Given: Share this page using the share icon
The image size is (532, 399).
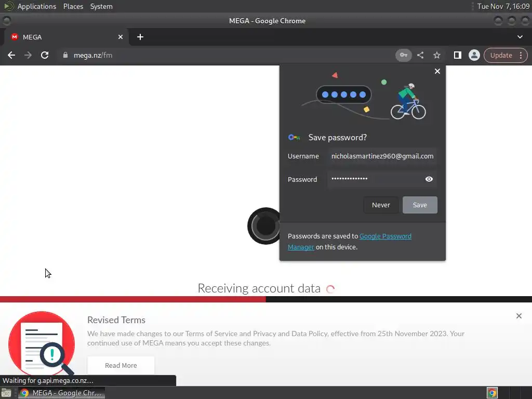Looking at the screenshot, I should [x=420, y=55].
